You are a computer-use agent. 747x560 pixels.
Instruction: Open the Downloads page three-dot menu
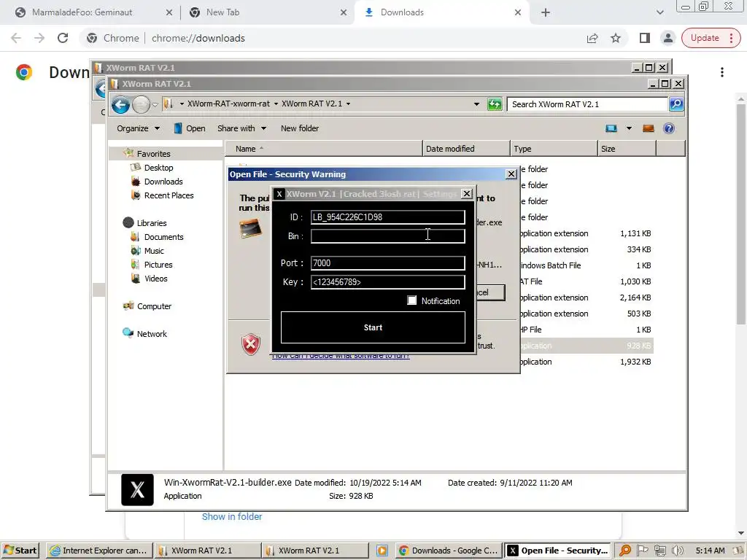pyautogui.click(x=722, y=72)
